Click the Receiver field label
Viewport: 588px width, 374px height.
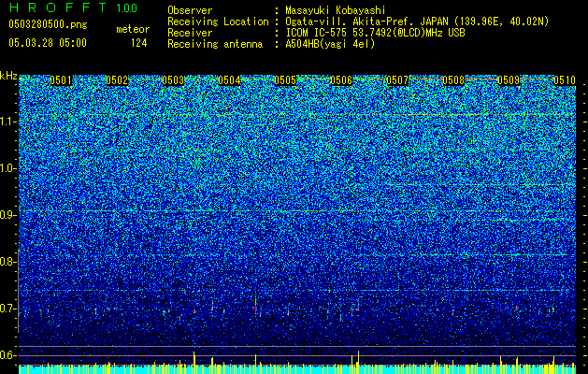[190, 33]
